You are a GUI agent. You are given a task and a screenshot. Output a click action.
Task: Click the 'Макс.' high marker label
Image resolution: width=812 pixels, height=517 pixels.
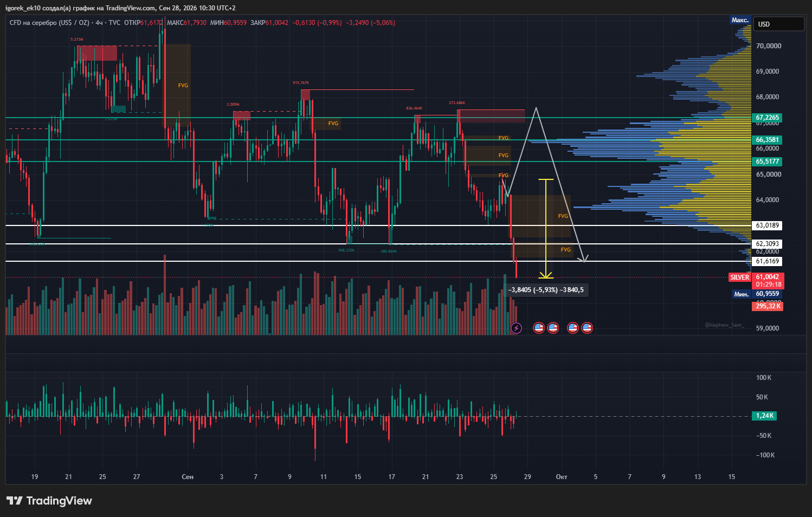click(740, 20)
